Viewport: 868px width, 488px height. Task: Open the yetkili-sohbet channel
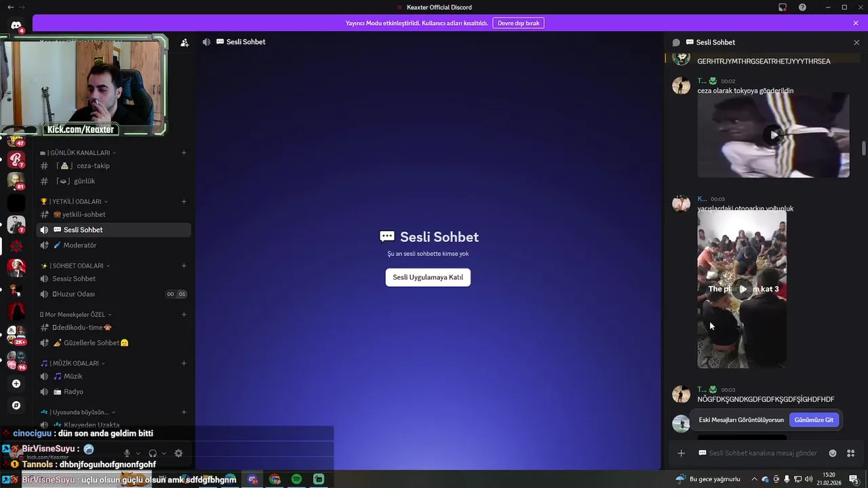[x=114, y=214]
